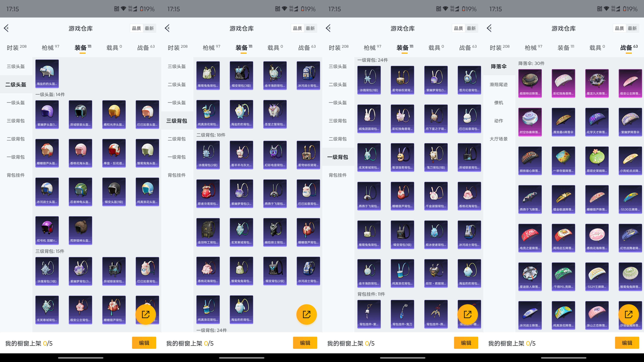Select the 荒野猎神头盔 item
644x362 pixels.
(80, 231)
